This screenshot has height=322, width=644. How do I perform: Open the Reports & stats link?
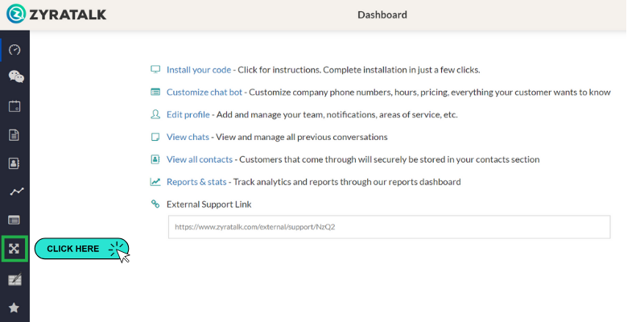click(x=196, y=182)
